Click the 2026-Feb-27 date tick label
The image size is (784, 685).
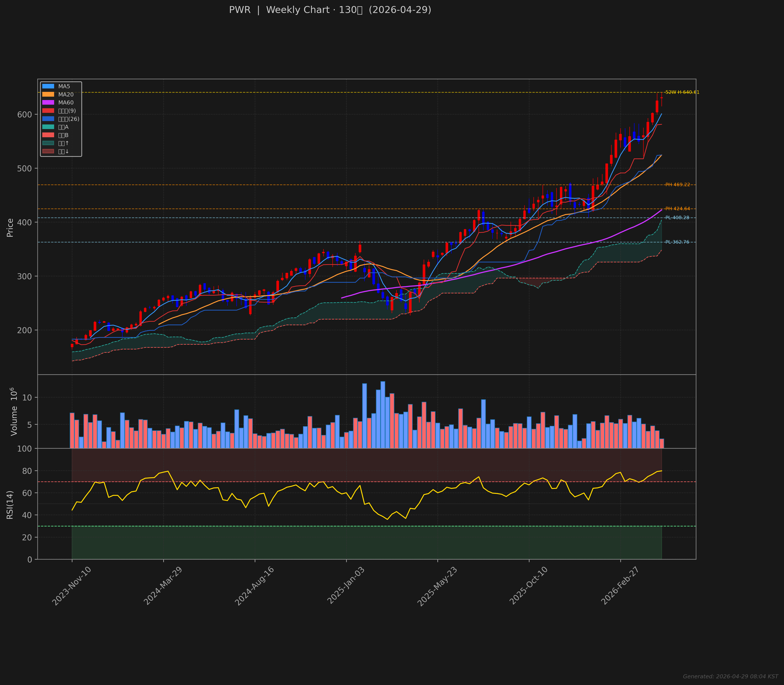tap(620, 586)
